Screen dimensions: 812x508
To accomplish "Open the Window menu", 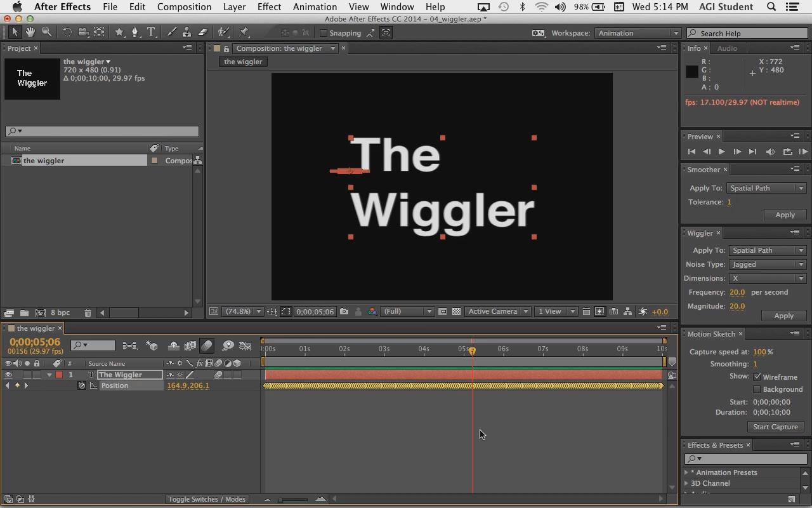I will [x=397, y=7].
